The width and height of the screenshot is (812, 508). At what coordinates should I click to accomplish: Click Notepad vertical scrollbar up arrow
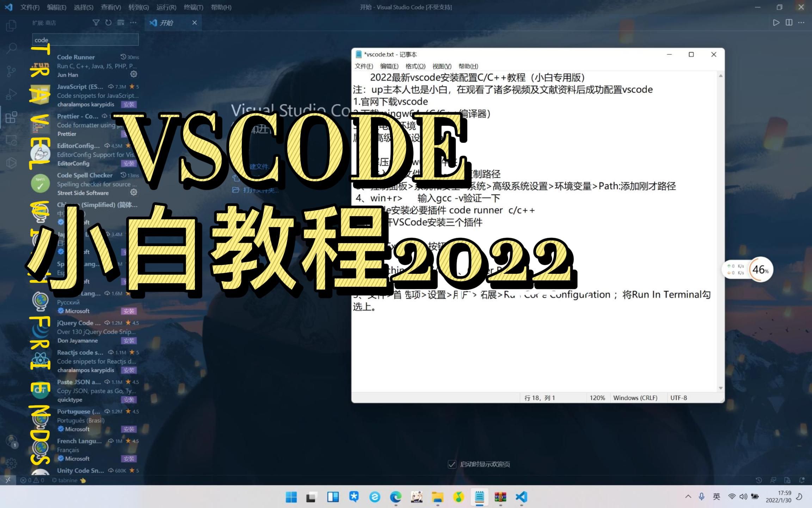721,76
